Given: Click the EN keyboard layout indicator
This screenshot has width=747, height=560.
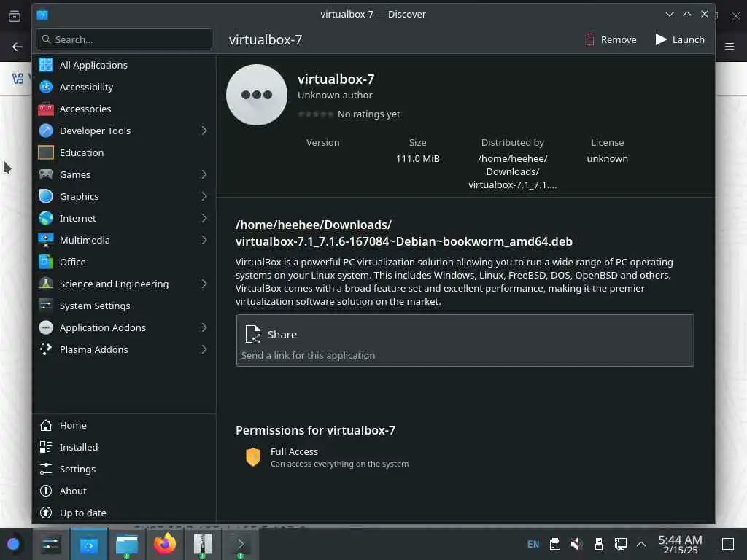Looking at the screenshot, I should [x=533, y=544].
